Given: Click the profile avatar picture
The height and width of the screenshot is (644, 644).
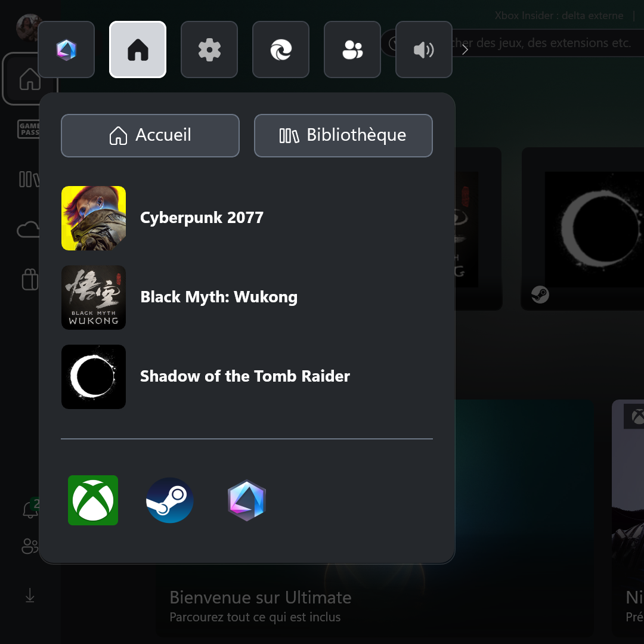Looking at the screenshot, I should coord(26,26).
